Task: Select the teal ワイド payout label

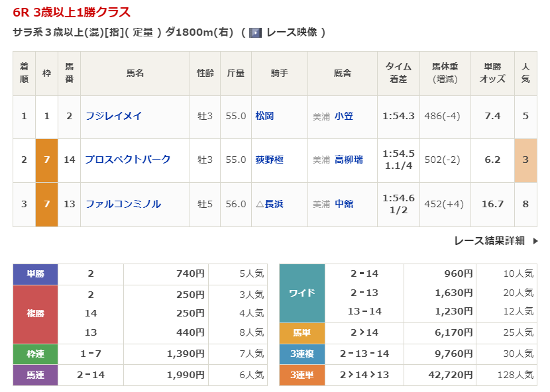Action: (302, 293)
